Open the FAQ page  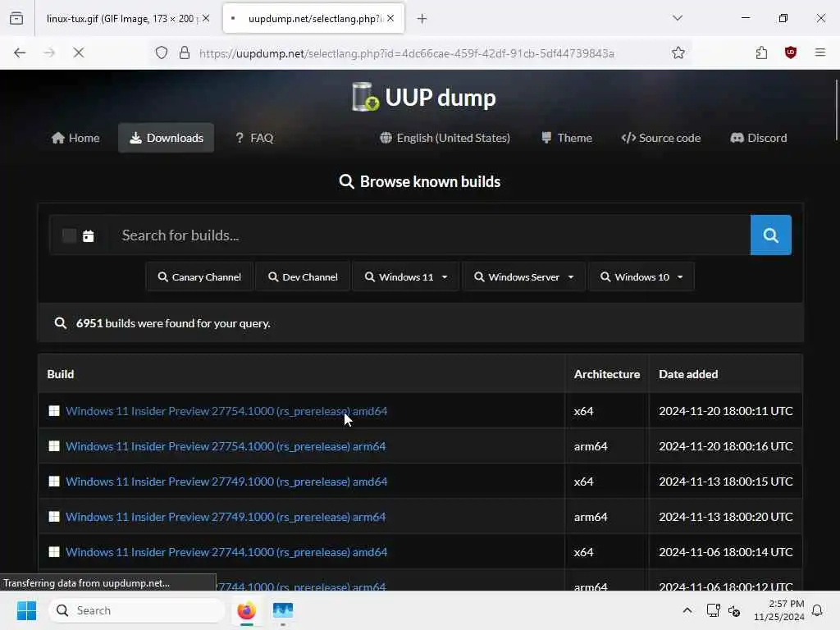[x=254, y=138]
